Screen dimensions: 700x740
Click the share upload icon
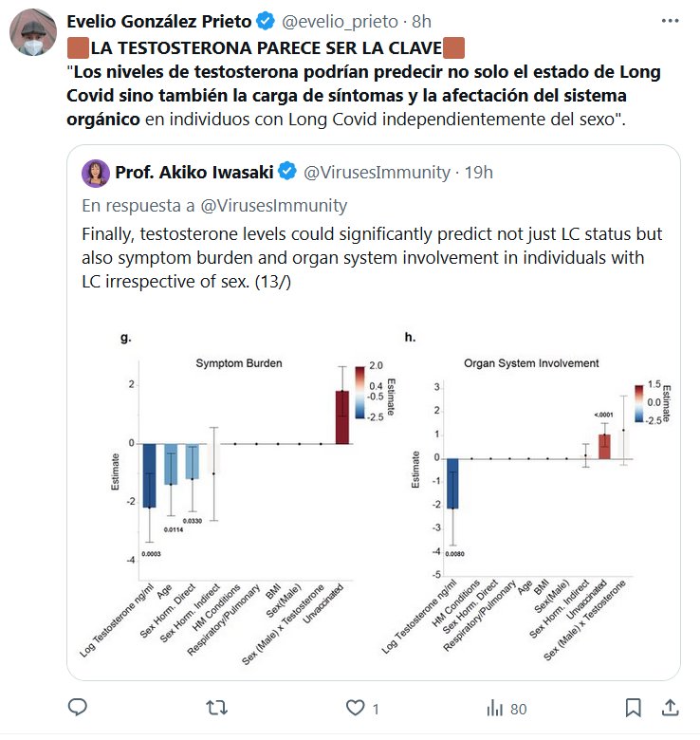[x=669, y=708]
